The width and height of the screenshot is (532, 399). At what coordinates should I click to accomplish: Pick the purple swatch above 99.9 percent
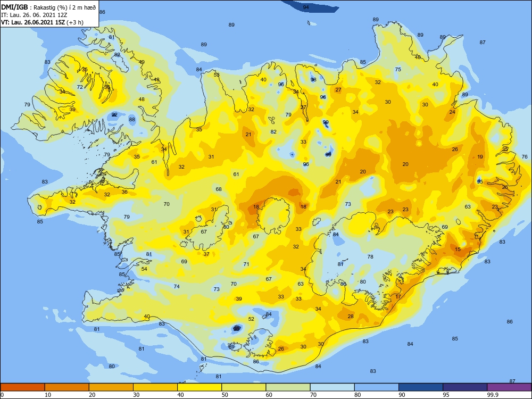point(509,387)
